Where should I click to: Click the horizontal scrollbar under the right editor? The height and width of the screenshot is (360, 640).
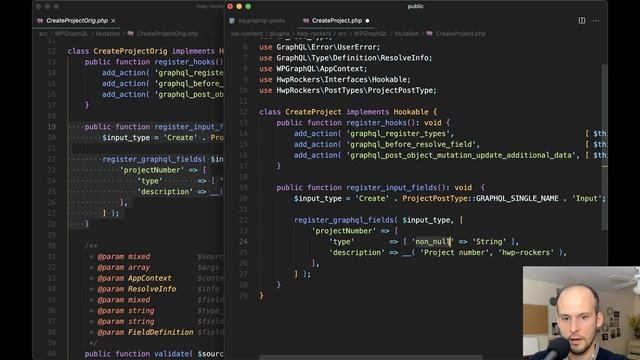[x=370, y=358]
